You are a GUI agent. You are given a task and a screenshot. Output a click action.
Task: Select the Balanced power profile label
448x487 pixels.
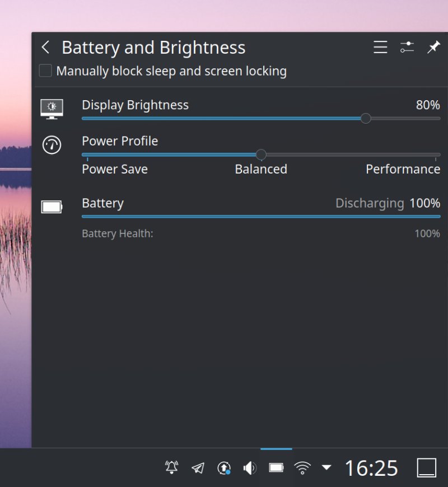pos(260,169)
